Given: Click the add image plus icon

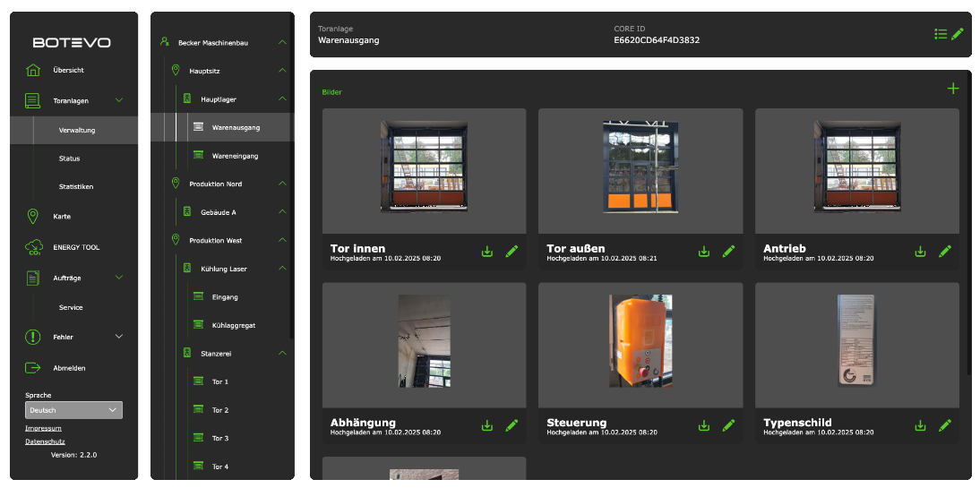Looking at the screenshot, I should [x=952, y=89].
